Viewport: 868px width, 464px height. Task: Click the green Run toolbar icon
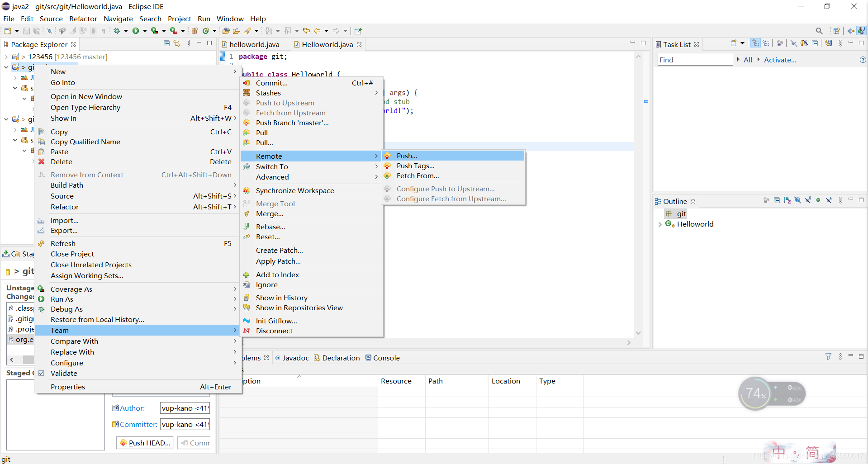point(136,31)
